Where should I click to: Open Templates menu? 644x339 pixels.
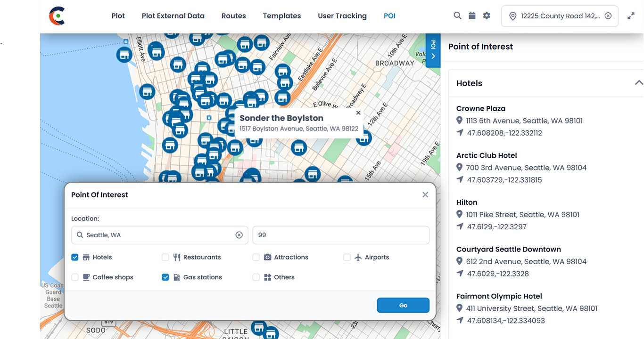pyautogui.click(x=282, y=16)
